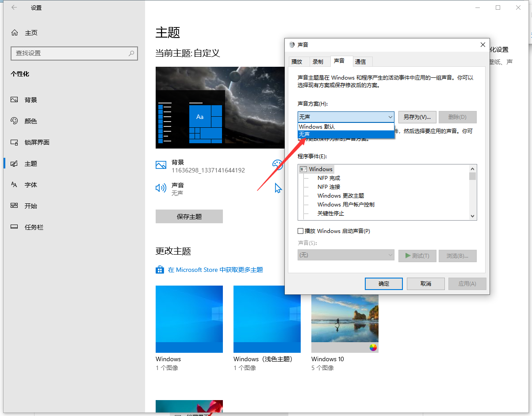The width and height of the screenshot is (532, 416).
Task: Close the 声音 dialog
Action: [x=483, y=45]
